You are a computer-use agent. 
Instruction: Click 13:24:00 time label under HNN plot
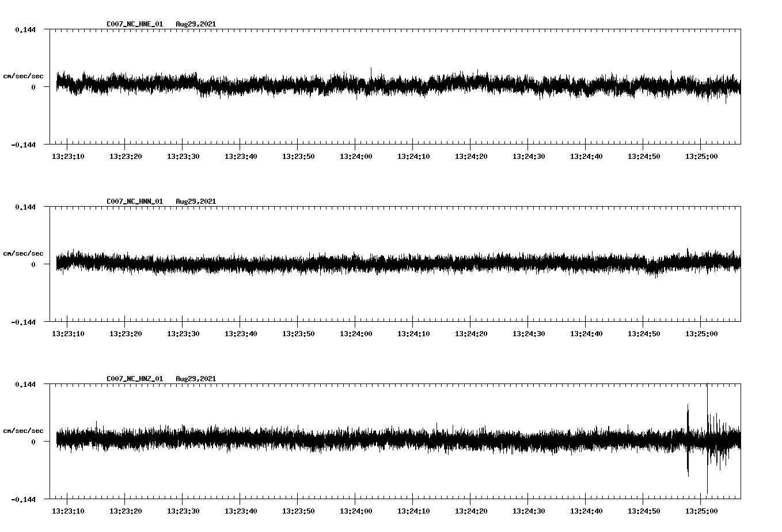tap(356, 333)
